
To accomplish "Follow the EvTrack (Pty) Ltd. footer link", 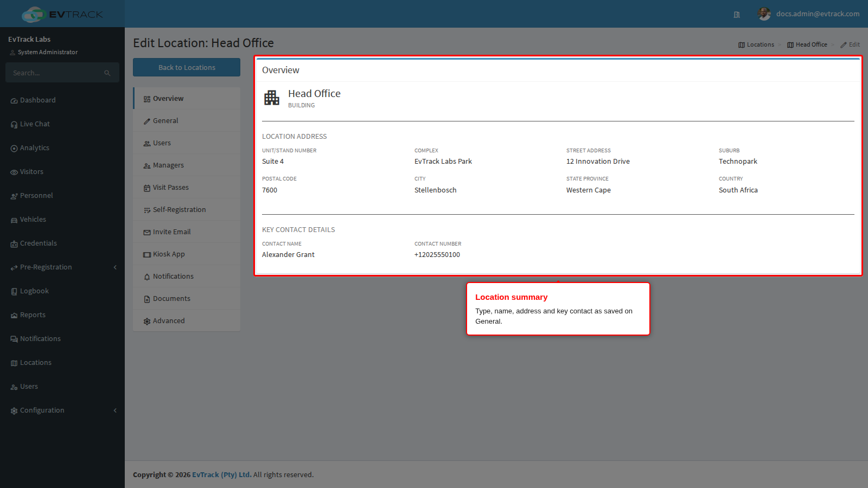I will [x=222, y=474].
